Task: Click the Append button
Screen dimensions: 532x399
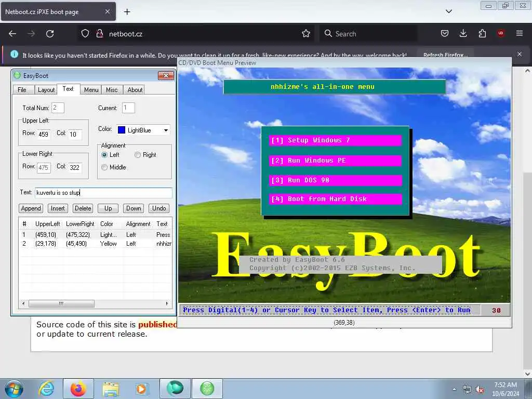Action: pos(31,208)
